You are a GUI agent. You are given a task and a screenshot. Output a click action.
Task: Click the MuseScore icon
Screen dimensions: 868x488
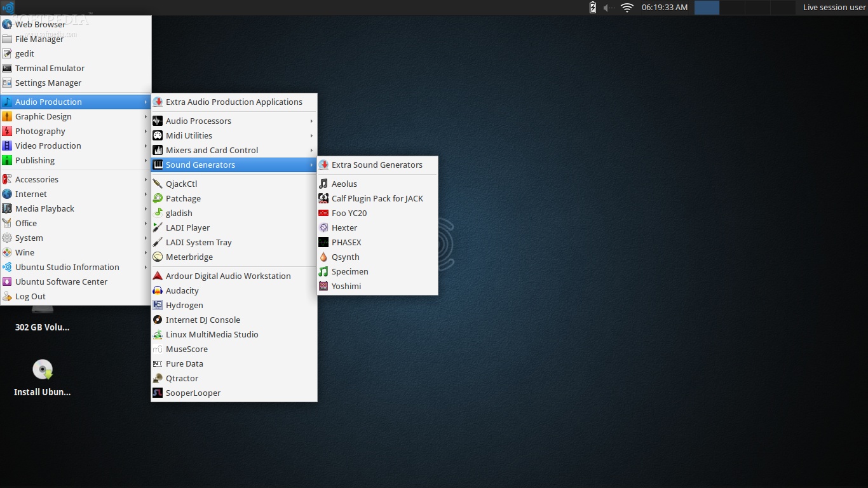158,349
